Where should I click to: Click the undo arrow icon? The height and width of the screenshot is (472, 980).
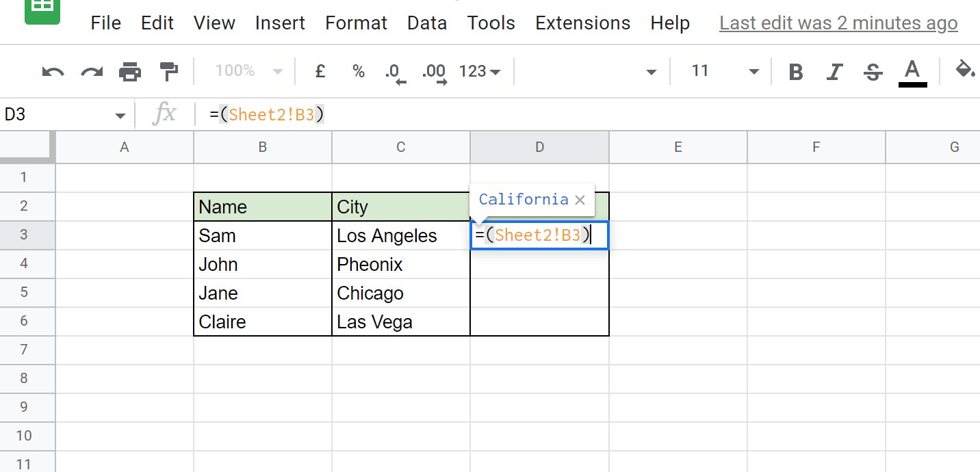(x=53, y=72)
